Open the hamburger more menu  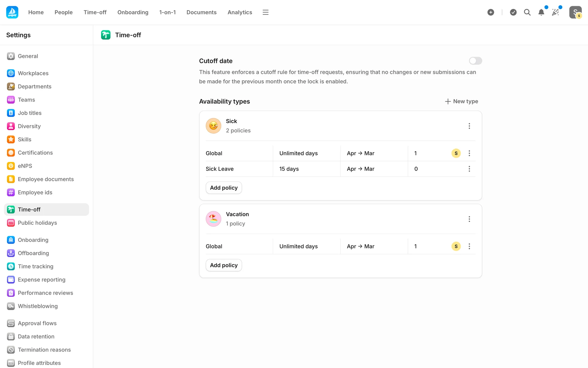point(266,12)
